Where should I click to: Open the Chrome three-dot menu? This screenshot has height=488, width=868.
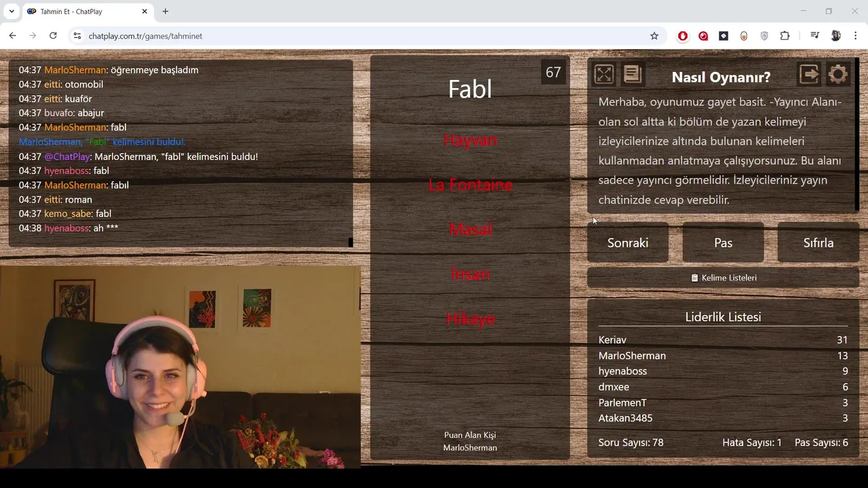coord(856,36)
